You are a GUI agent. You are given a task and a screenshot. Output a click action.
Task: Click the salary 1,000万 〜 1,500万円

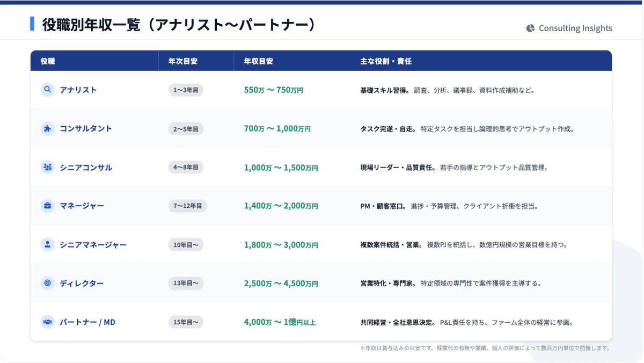click(281, 168)
